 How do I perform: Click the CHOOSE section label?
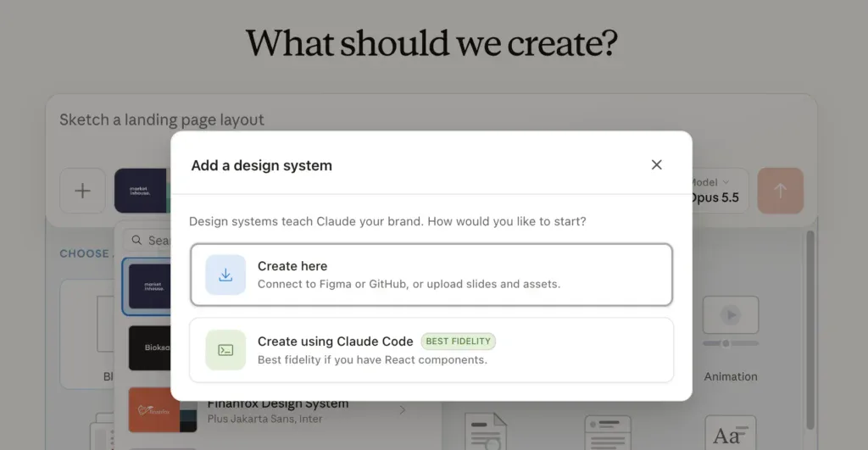click(85, 253)
